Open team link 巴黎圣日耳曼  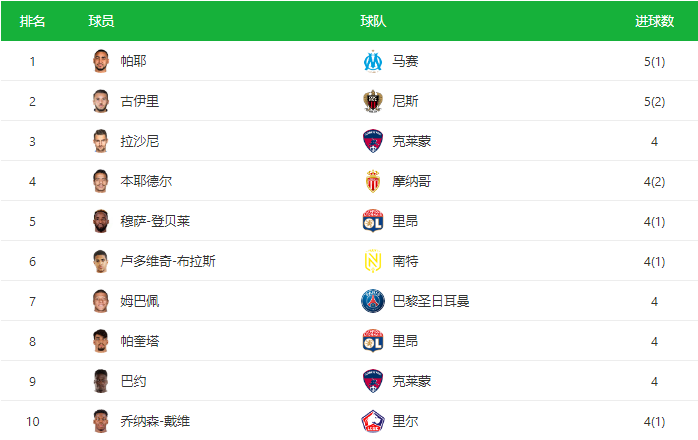click(x=431, y=301)
